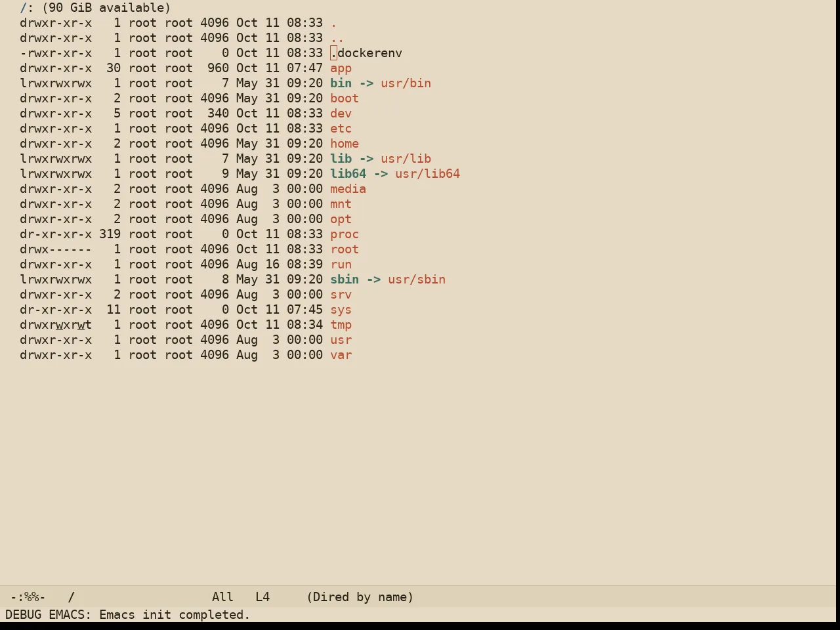Click the 'Emacs init completed.' echo message
Image resolution: width=840 pixels, height=630 pixels.
175,615
